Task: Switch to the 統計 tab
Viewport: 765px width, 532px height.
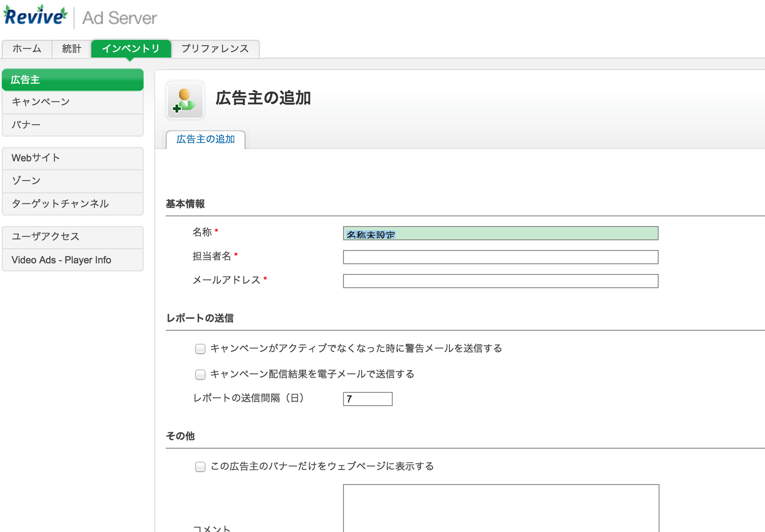Action: tap(71, 49)
